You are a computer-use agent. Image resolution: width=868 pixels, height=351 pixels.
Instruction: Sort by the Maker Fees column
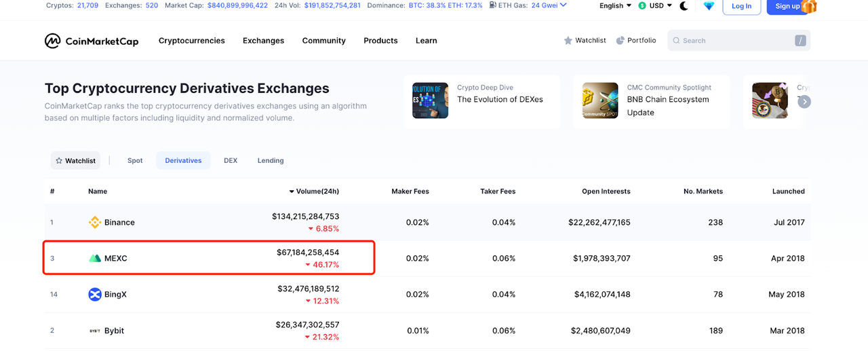coord(410,191)
